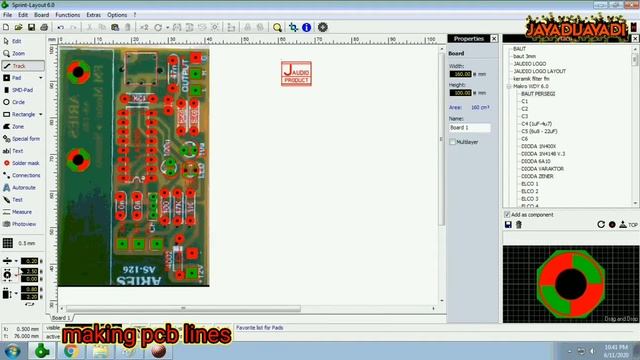Open the rotate angle dropdown arrow

point(167,28)
